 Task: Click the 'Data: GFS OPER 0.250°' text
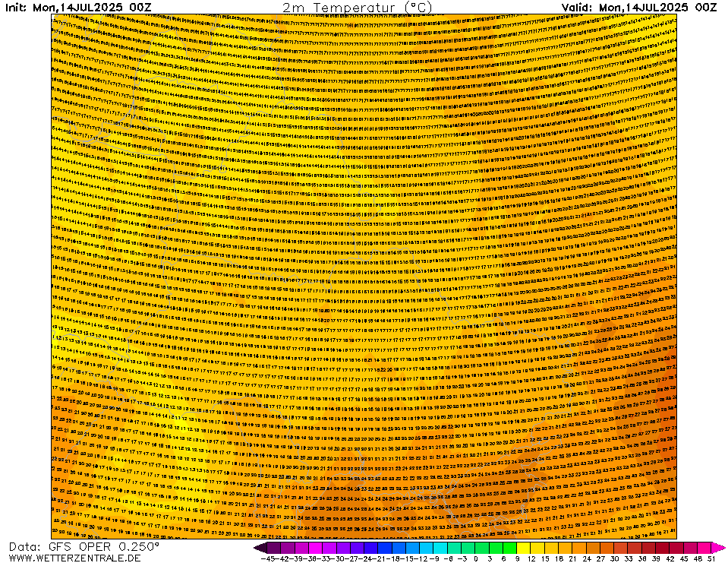coord(84,547)
